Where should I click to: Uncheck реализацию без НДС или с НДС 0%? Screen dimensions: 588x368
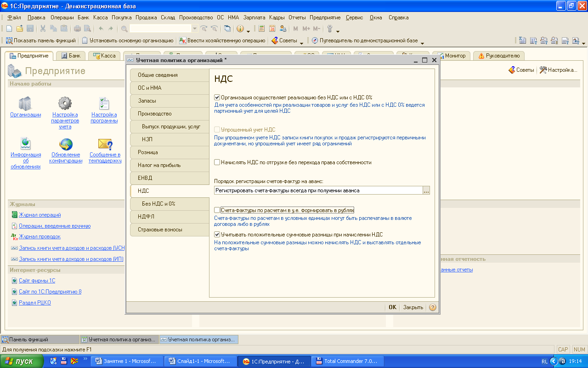point(217,98)
